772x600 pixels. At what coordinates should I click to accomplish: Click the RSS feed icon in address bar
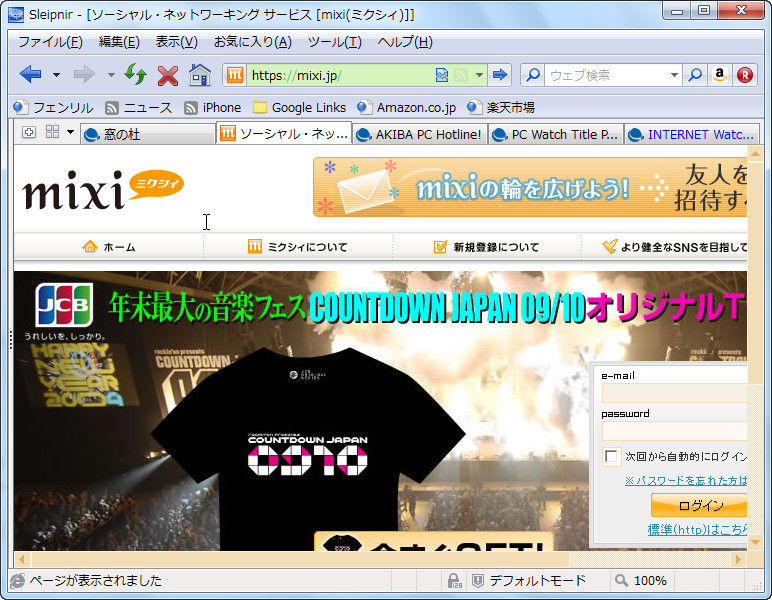[461, 75]
